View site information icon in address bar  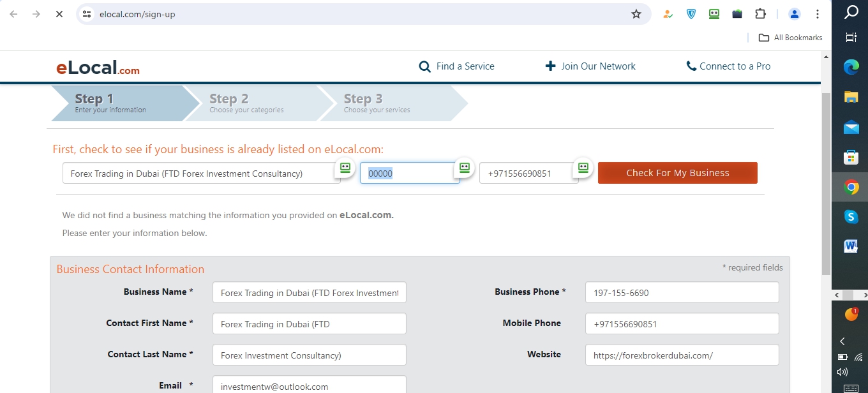87,14
